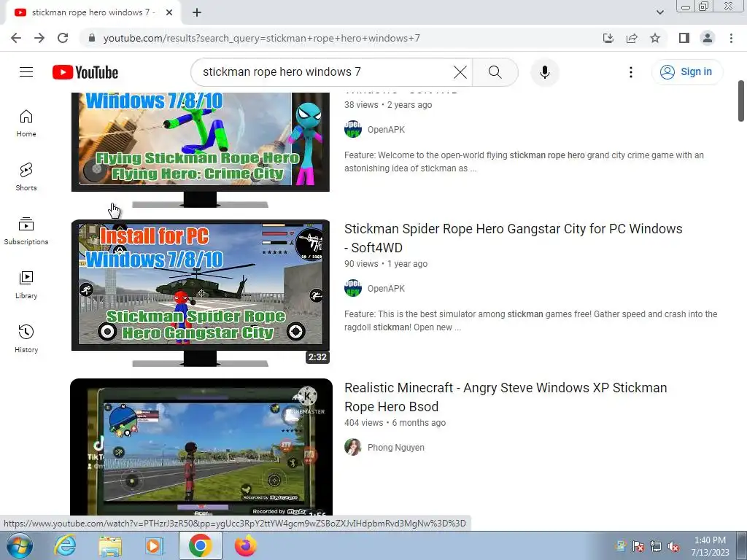Image resolution: width=747 pixels, height=560 pixels.
Task: Open the Chrome profile avatar
Action: point(708,38)
